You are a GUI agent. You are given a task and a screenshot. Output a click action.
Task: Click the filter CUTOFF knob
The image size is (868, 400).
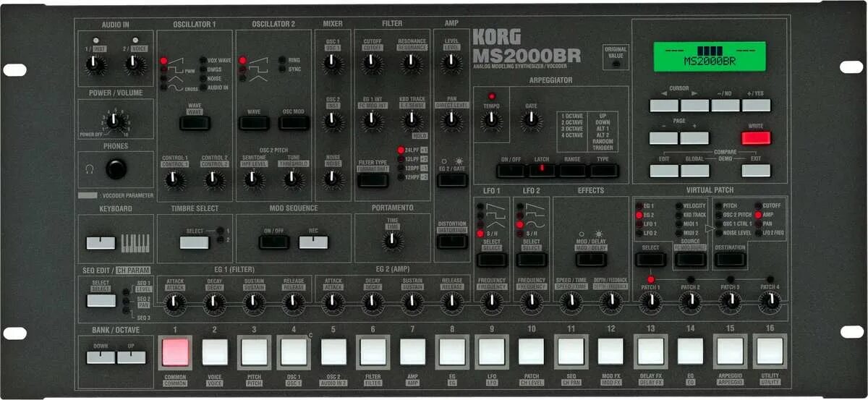tap(373, 65)
